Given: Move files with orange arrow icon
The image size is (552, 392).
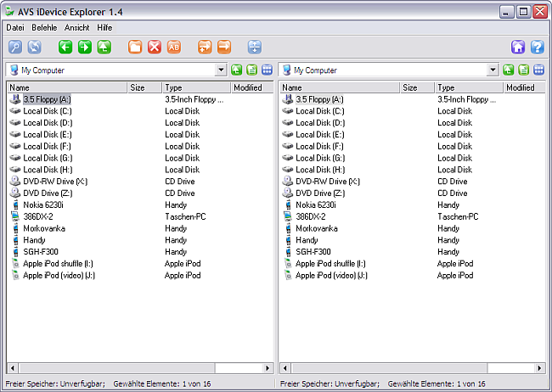Looking at the screenshot, I should click(x=224, y=47).
